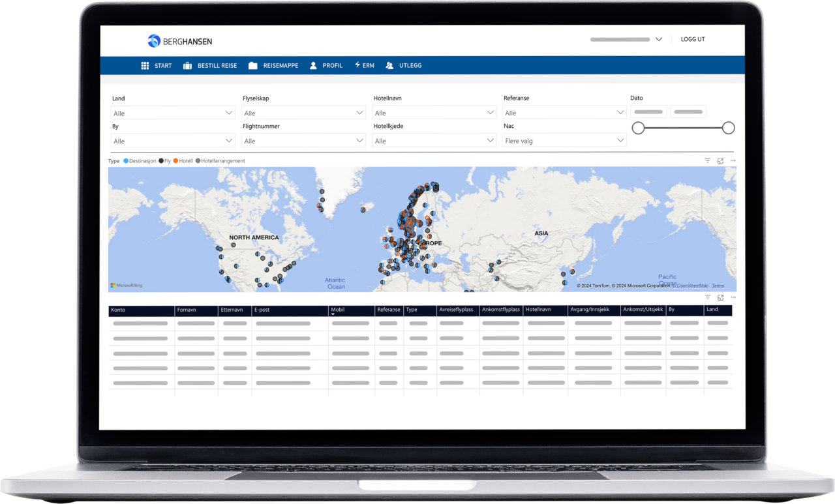
Task: Open the BESTILL REISE menu item
Action: (x=217, y=66)
